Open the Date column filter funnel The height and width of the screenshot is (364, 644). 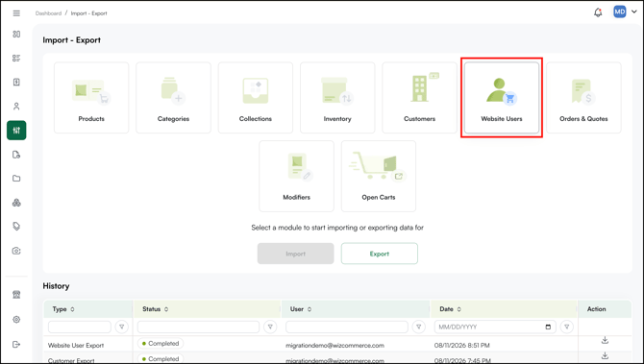[x=567, y=327]
